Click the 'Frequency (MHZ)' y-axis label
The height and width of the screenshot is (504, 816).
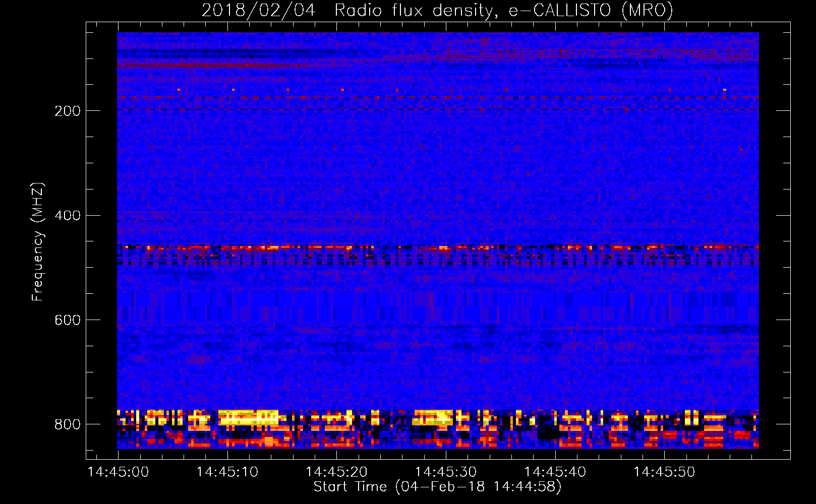click(x=38, y=242)
